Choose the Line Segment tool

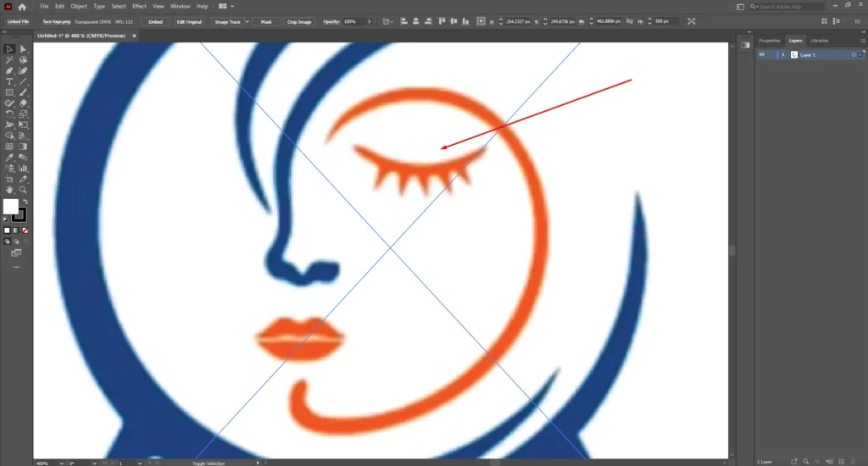pyautogui.click(x=23, y=81)
